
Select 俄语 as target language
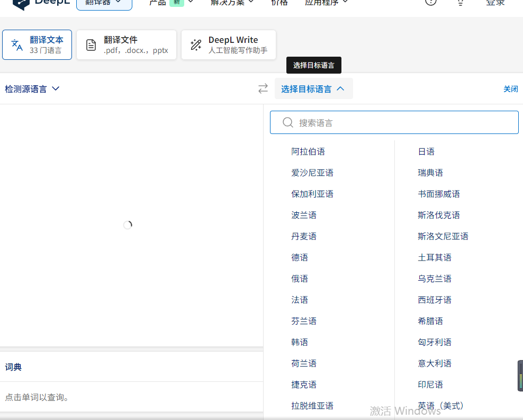click(x=300, y=279)
